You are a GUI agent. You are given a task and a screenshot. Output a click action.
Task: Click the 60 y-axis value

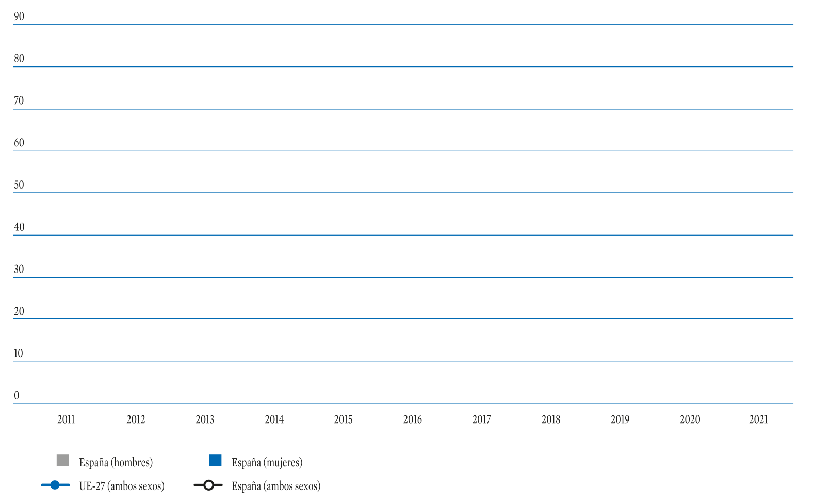tap(19, 143)
